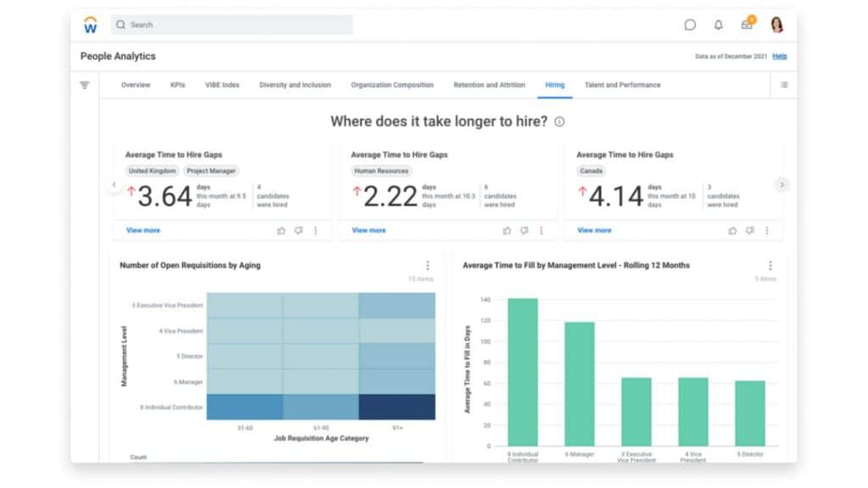The image size is (868, 488).
Task: Click the Workday logo home icon
Action: [x=90, y=25]
